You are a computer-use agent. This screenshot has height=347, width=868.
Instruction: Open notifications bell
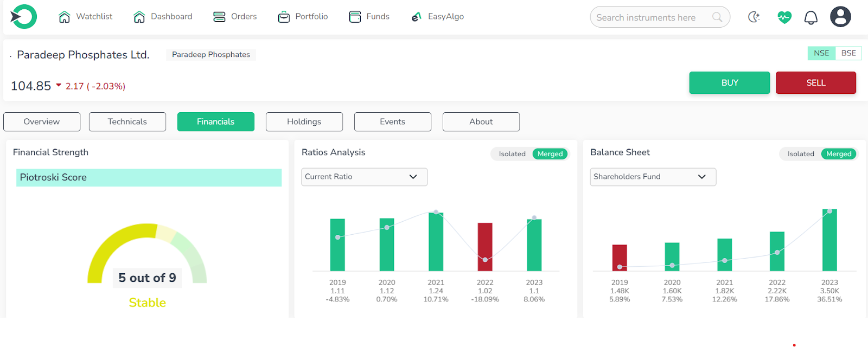811,18
